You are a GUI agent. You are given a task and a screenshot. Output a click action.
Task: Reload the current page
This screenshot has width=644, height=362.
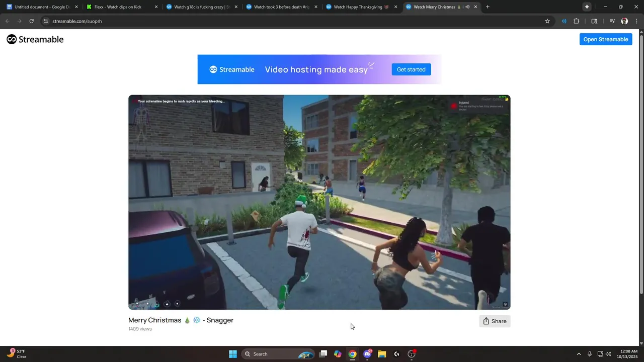[31, 21]
